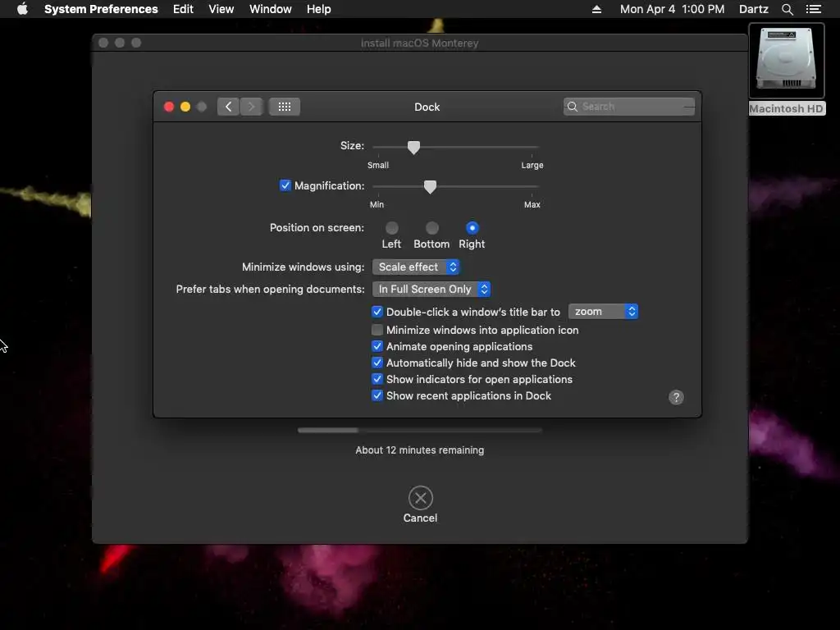The width and height of the screenshot is (840, 630).
Task: Click the installer progress bar
Action: click(420, 430)
